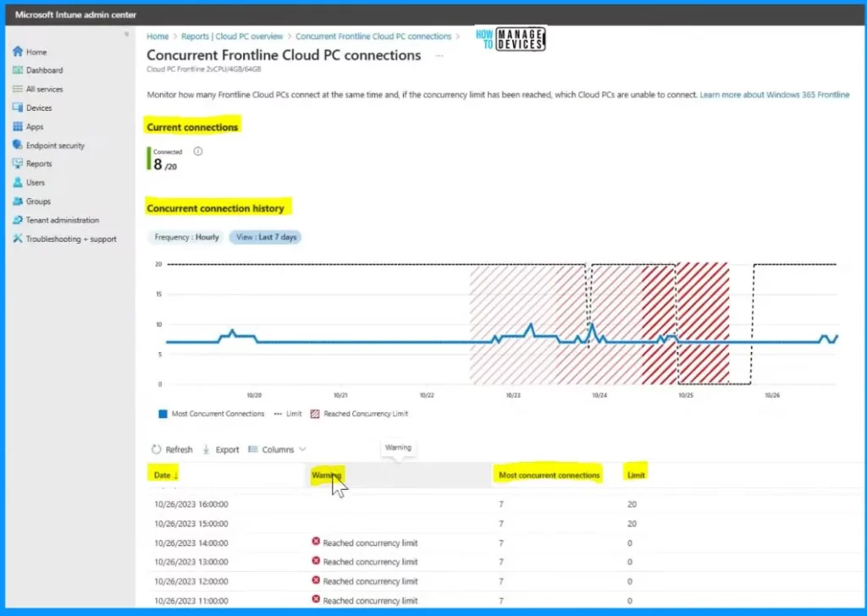Open Learn more about Windows 365 Frontline link
Image resolution: width=867 pixels, height=616 pixels.
coord(774,95)
